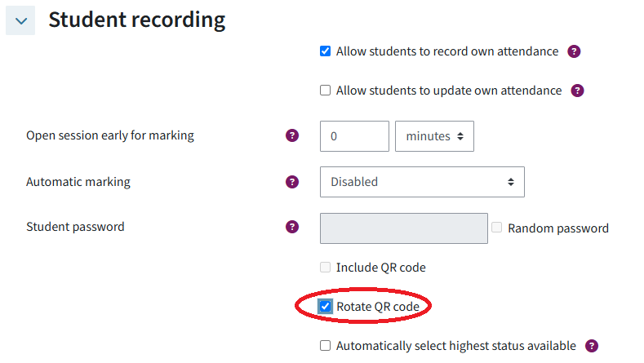Focus the Student password text field

tap(404, 228)
